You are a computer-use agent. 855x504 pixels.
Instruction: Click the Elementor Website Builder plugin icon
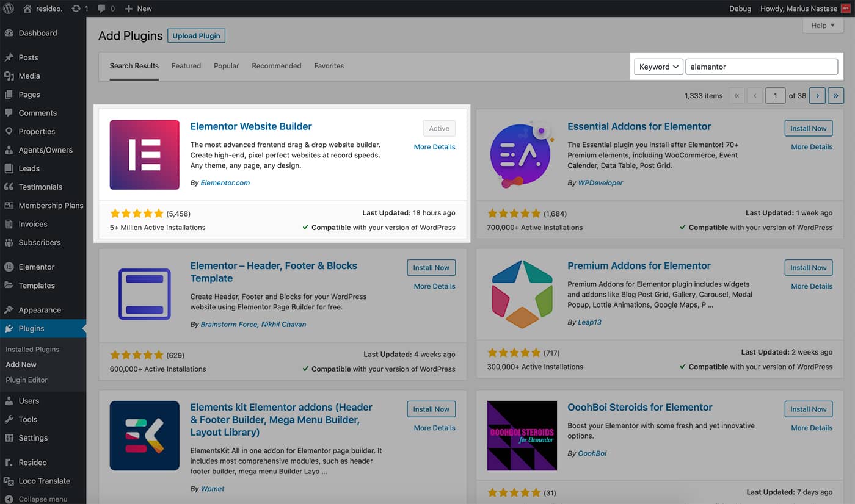click(x=145, y=154)
